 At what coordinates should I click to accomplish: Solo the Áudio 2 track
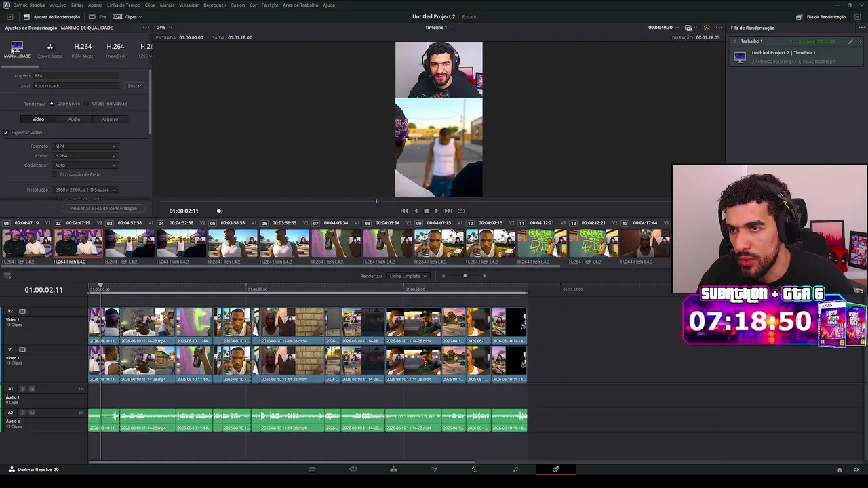click(x=22, y=413)
